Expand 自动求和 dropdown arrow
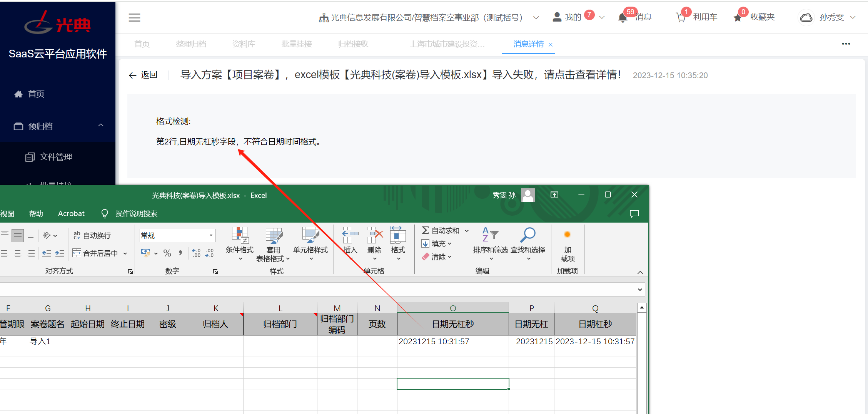This screenshot has width=868, height=414. pyautogui.click(x=467, y=231)
